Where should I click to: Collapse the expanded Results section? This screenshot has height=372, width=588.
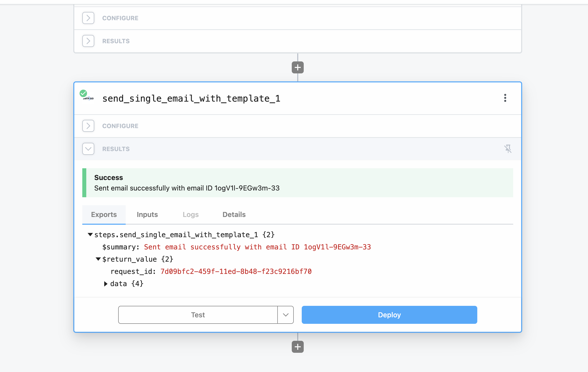point(88,149)
